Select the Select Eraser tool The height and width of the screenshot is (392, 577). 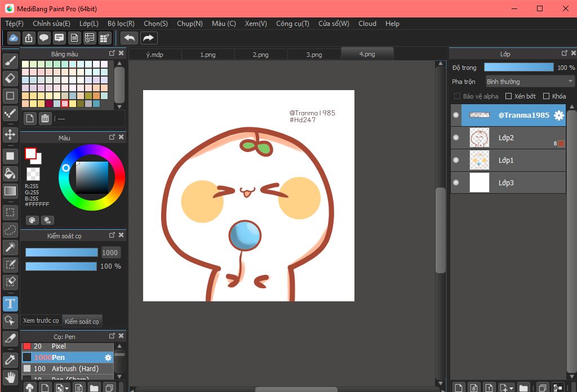[10, 282]
